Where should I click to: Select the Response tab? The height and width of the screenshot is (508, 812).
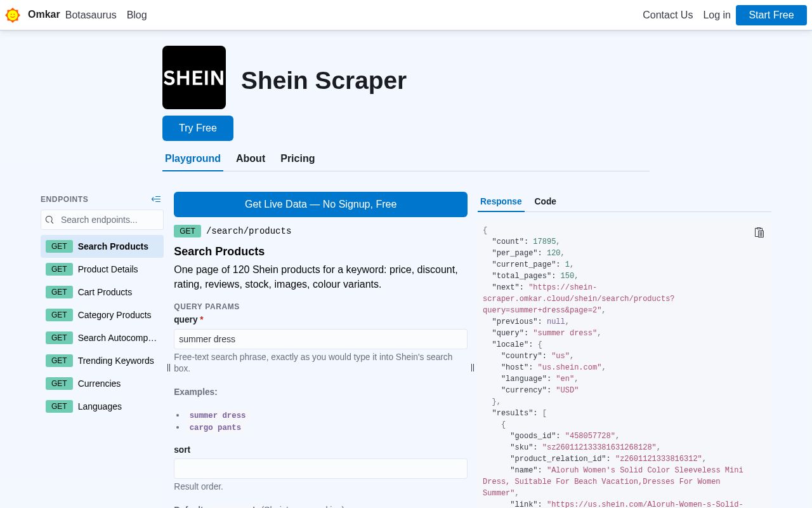[x=501, y=201]
